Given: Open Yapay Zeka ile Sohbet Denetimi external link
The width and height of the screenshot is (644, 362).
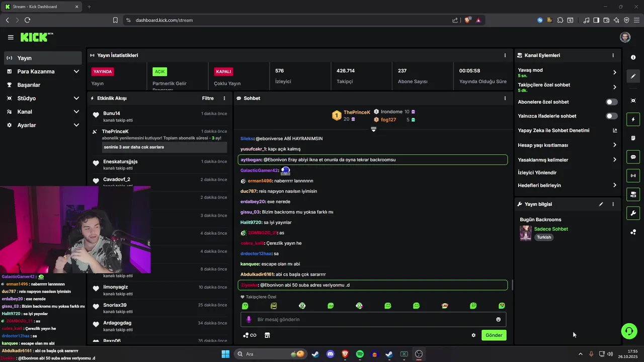Looking at the screenshot, I should [x=614, y=130].
